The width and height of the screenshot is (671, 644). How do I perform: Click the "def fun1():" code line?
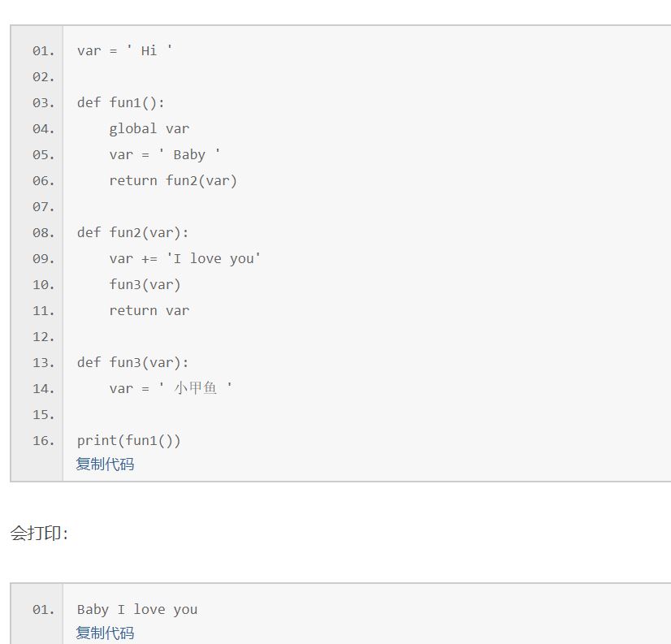coord(121,102)
